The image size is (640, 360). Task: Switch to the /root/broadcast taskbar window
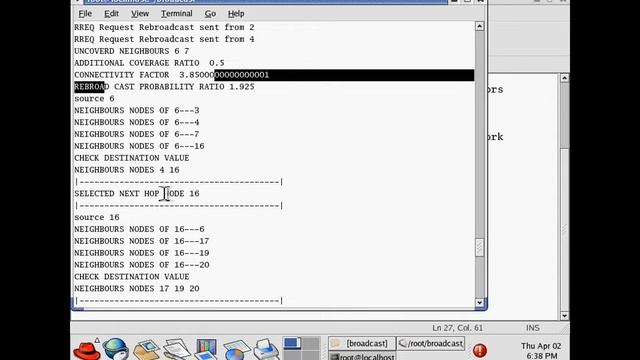pos(431,344)
